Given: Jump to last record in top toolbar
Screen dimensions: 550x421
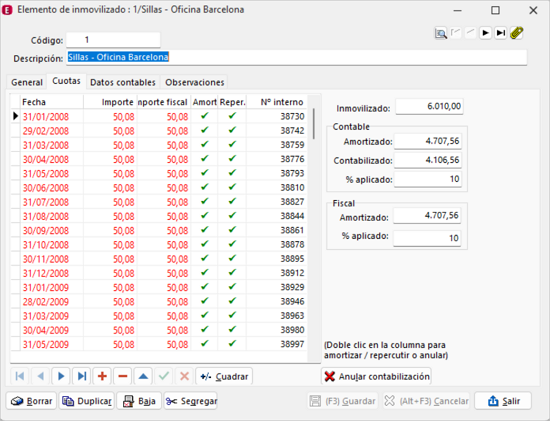Looking at the screenshot, I should [501, 33].
